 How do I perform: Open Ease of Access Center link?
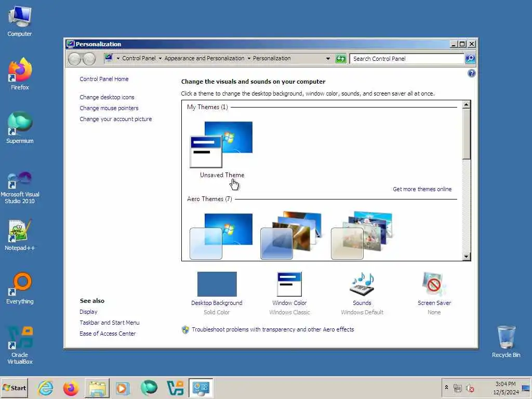click(108, 334)
